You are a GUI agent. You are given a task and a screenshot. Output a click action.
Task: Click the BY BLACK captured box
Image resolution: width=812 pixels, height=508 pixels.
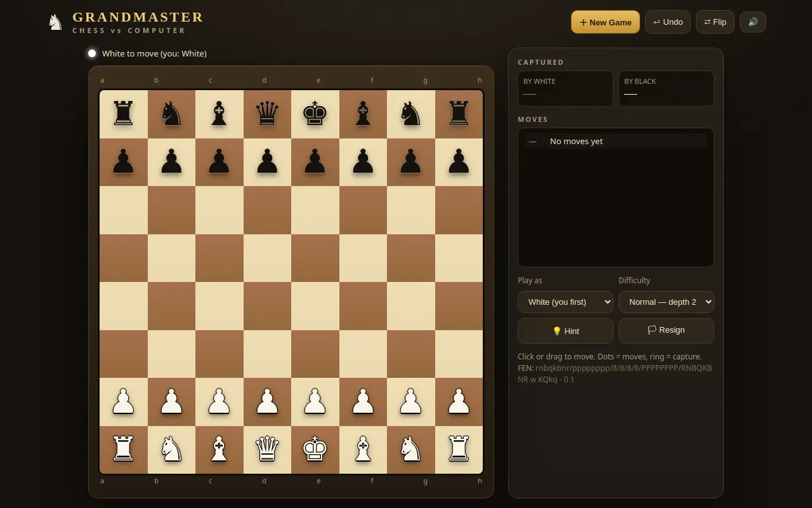[x=666, y=88]
